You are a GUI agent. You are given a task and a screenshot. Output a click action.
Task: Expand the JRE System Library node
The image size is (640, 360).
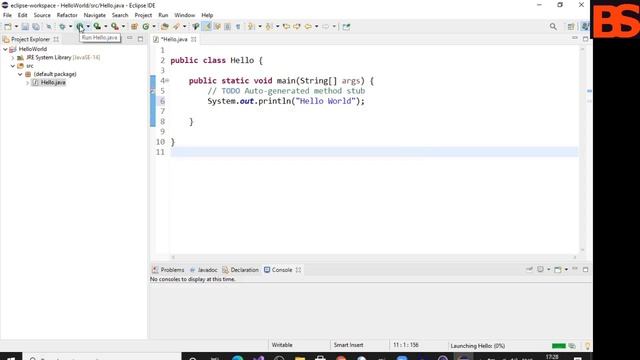(13, 58)
